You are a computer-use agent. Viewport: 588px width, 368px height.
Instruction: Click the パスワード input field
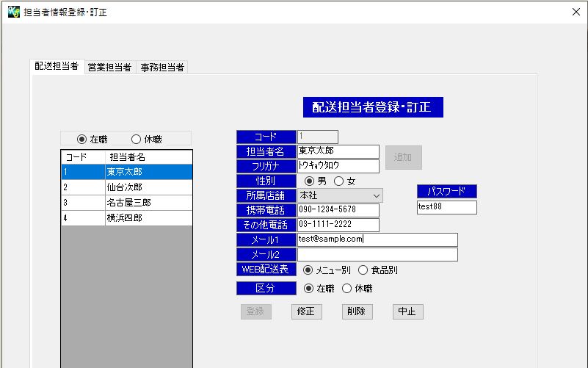pos(446,207)
